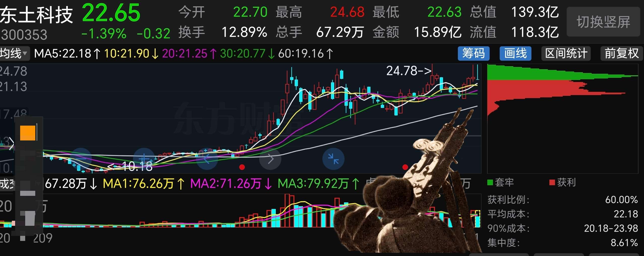Tap the 24.78 high-price marker on chart
Viewport: 644px width, 256px height.
(409, 71)
